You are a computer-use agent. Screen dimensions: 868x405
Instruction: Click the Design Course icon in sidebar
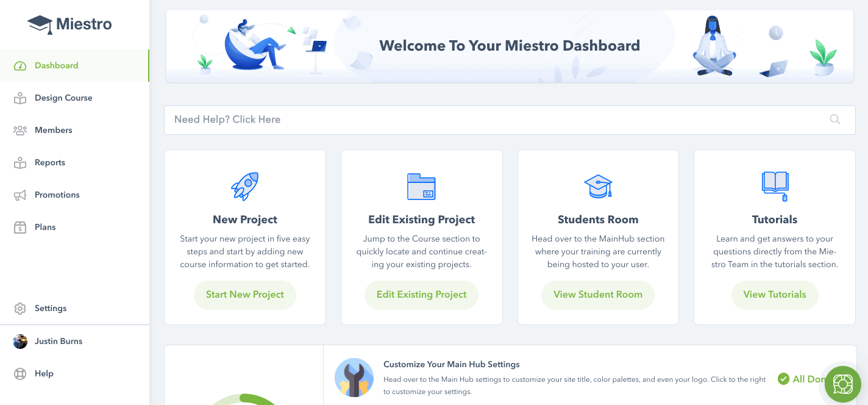[x=20, y=98]
